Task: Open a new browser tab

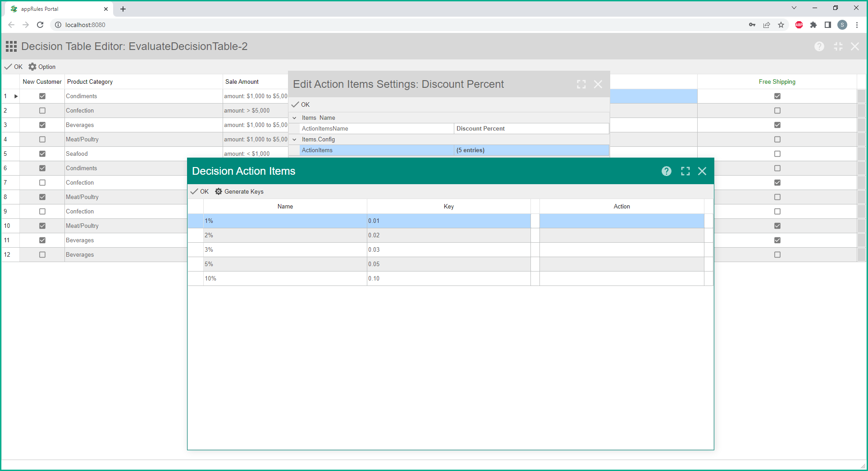Action: tap(123, 9)
